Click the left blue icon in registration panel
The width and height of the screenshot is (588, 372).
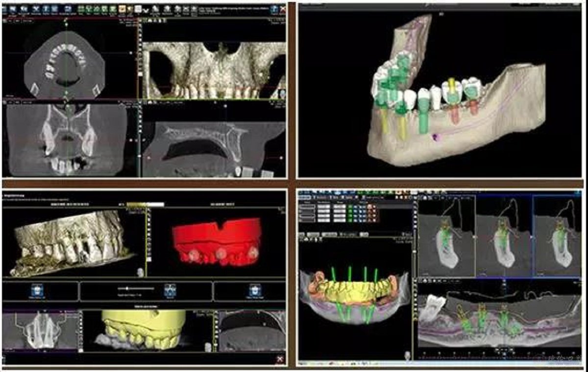point(36,289)
